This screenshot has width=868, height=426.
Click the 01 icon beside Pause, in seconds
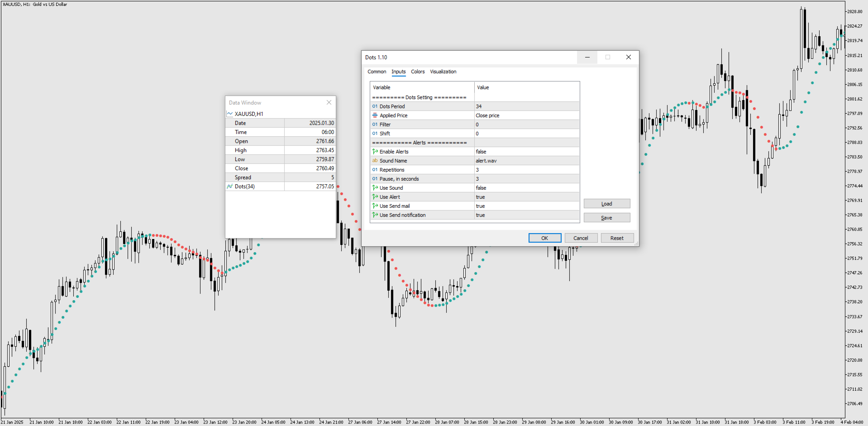point(375,178)
